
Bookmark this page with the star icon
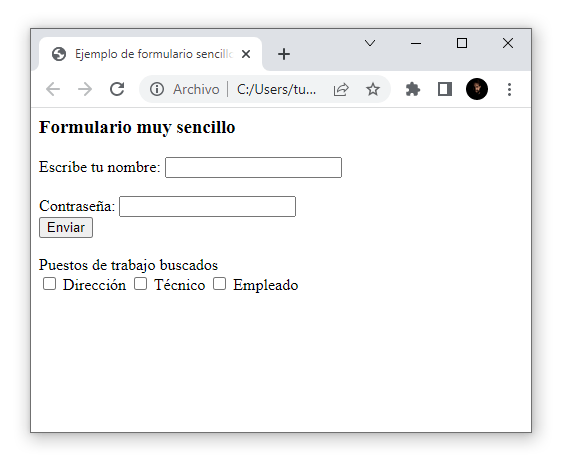point(373,89)
